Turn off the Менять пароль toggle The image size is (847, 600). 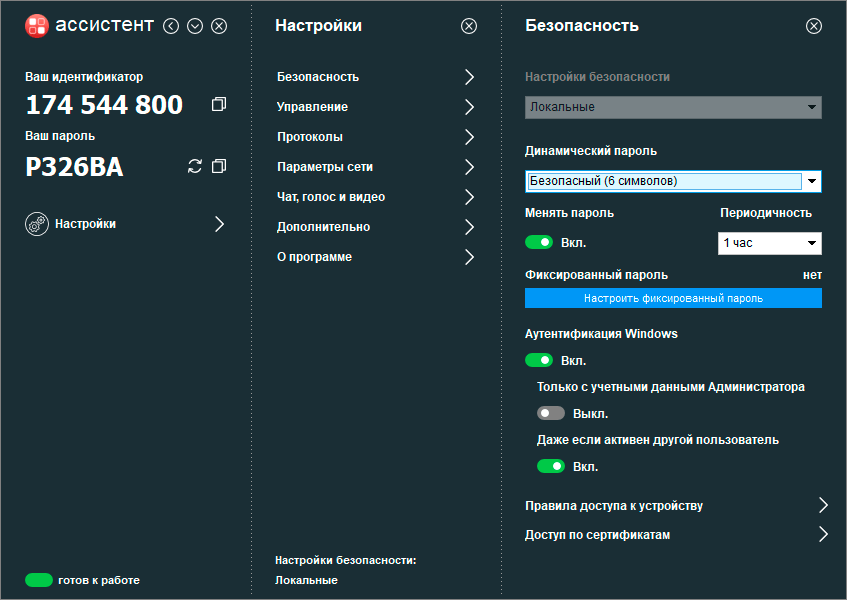point(539,242)
